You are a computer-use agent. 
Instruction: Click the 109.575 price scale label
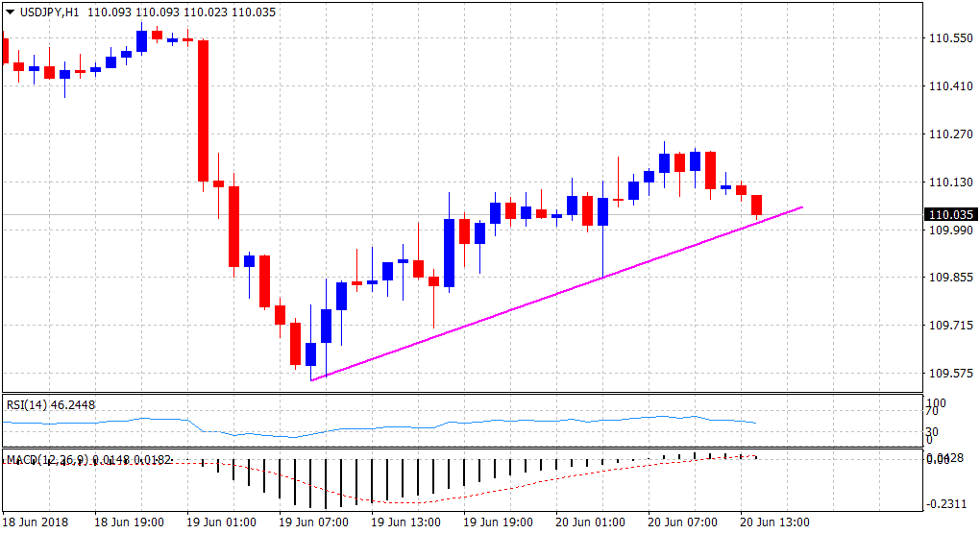tap(949, 374)
